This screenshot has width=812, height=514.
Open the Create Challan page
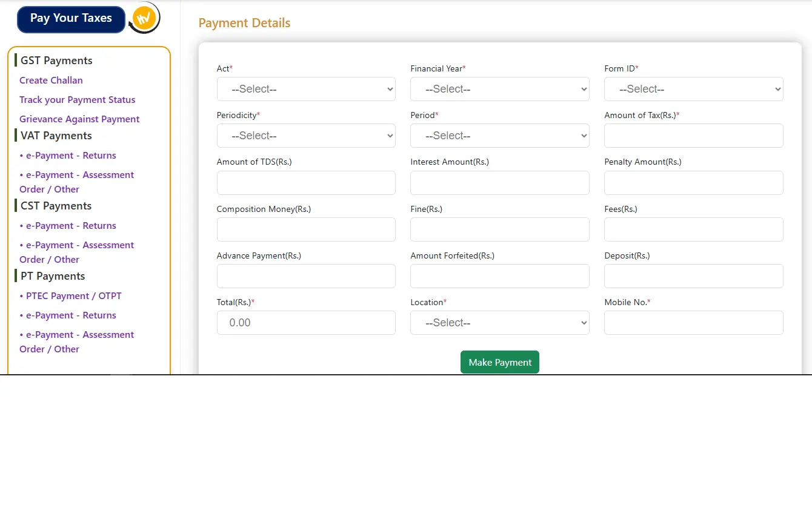(x=51, y=80)
